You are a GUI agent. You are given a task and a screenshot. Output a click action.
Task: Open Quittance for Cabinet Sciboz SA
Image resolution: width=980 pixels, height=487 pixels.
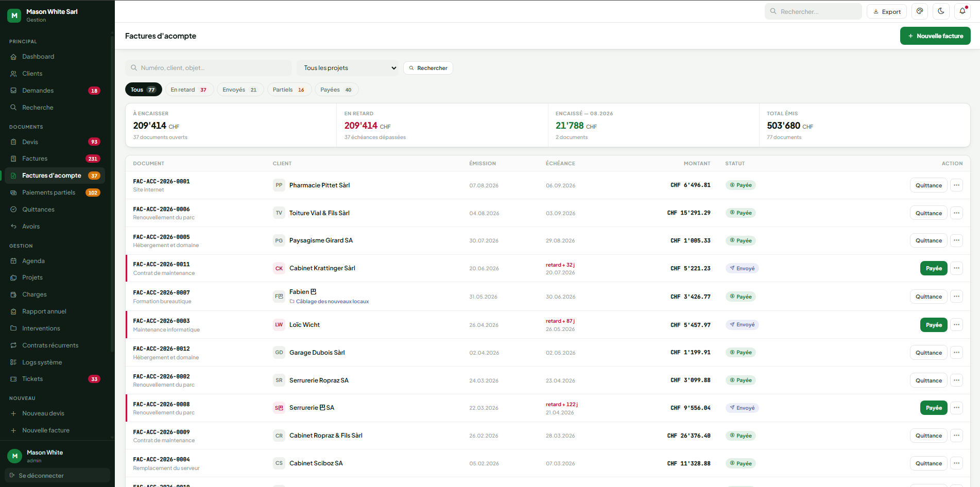[x=929, y=463]
